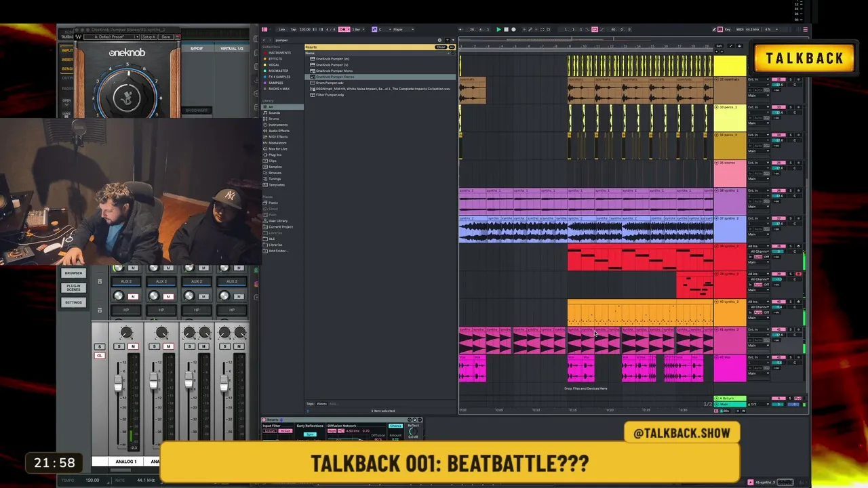The width and height of the screenshot is (868, 488).
Task: Toggle the browser show/hide icon in Ableton
Action: [264, 29]
